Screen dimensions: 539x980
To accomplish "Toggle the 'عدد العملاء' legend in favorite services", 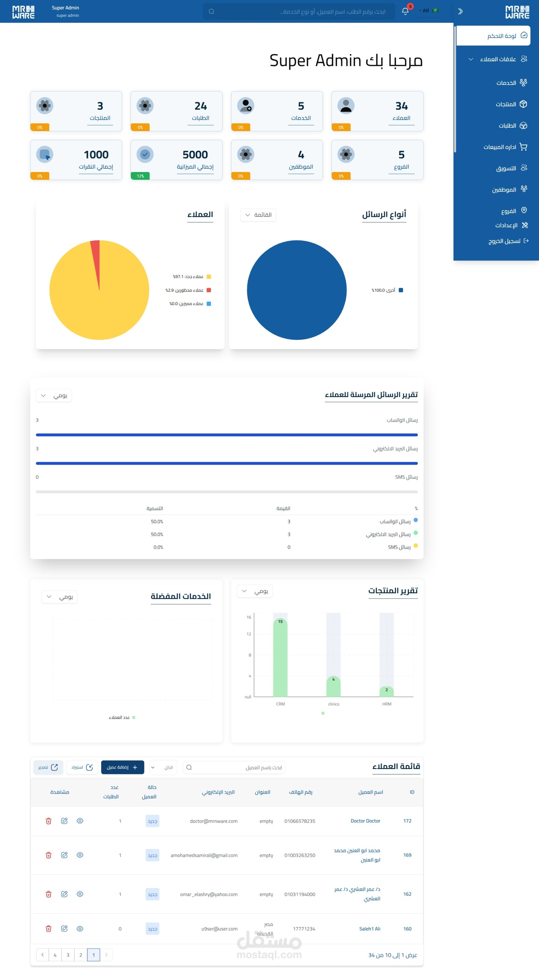I will coord(122,718).
